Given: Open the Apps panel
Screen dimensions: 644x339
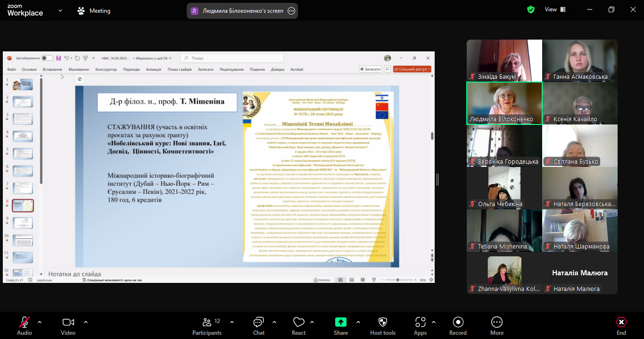Looking at the screenshot, I should pyautogui.click(x=420, y=322).
